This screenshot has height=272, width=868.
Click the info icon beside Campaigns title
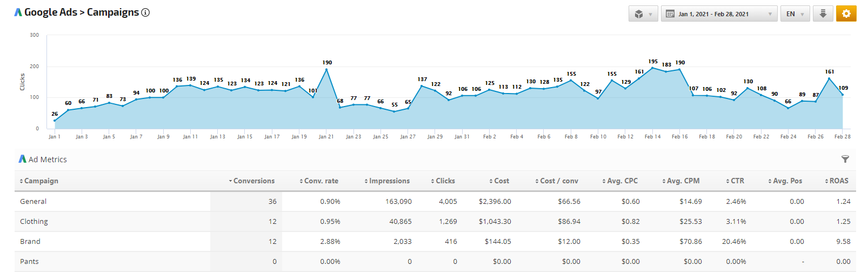point(145,12)
